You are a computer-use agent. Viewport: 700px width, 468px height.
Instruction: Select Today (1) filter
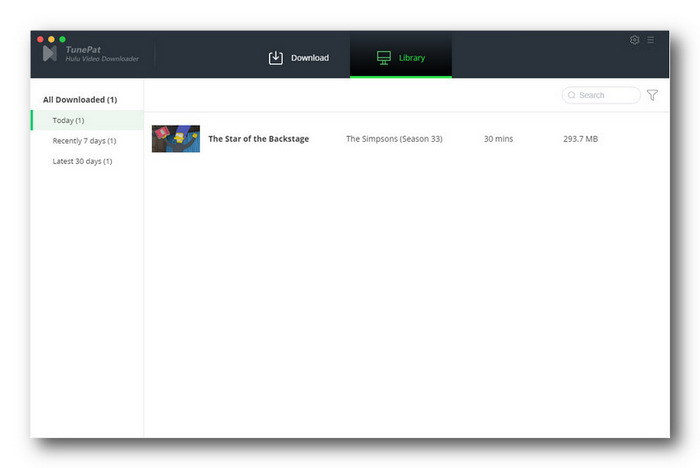[88, 120]
